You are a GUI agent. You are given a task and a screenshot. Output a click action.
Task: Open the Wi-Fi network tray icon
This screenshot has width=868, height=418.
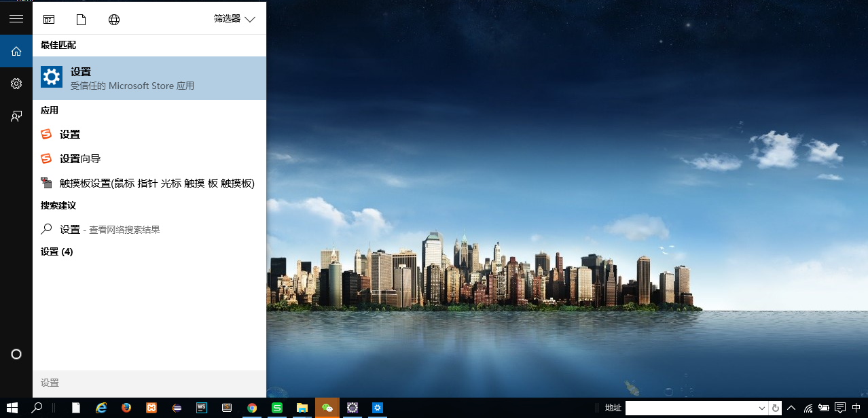point(808,408)
